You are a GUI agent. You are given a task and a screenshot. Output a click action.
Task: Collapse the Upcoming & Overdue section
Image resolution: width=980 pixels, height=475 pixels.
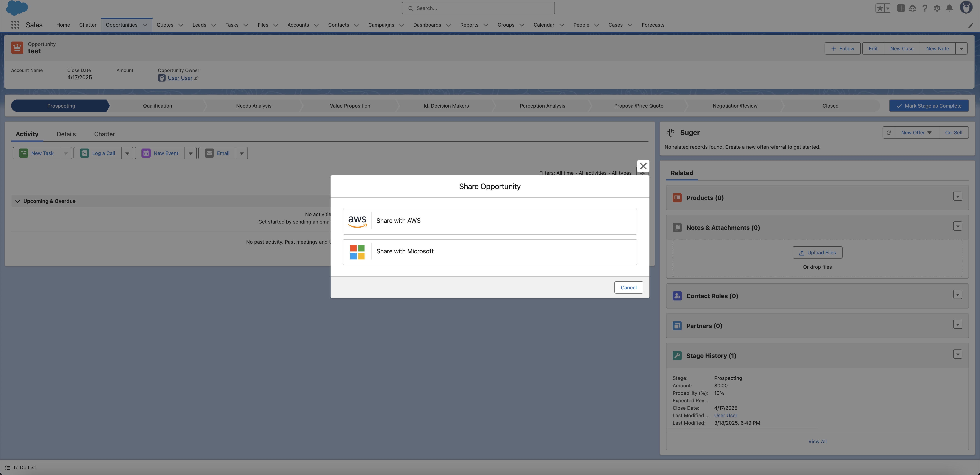click(17, 201)
